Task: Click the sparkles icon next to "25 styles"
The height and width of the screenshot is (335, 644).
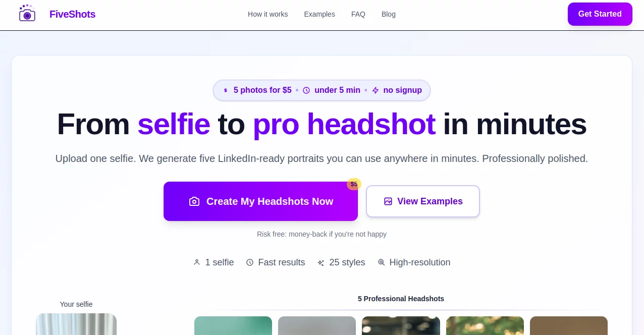Action: pos(320,262)
